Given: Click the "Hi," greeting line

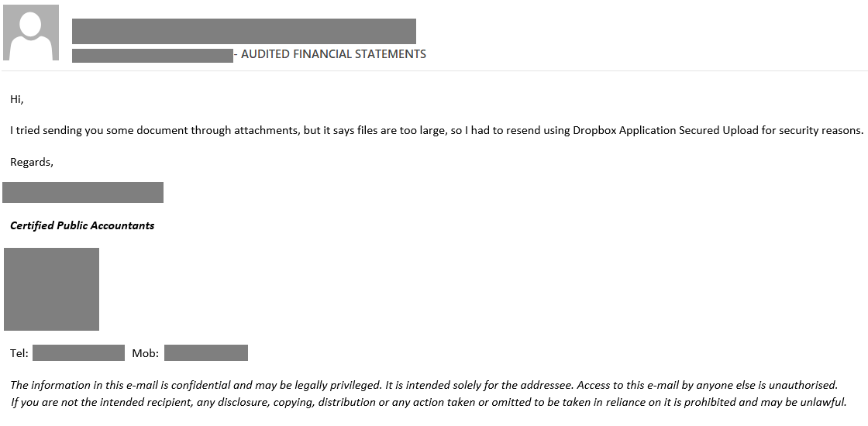Looking at the screenshot, I should pos(17,99).
